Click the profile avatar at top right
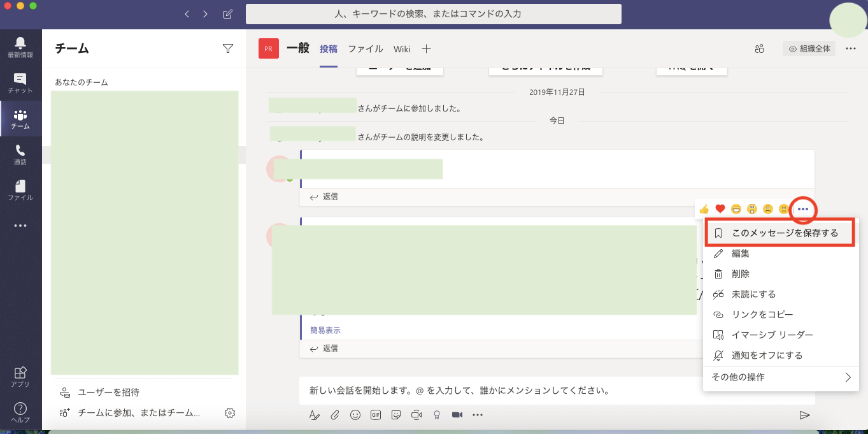Viewport: 868px width, 434px height. 848,20
